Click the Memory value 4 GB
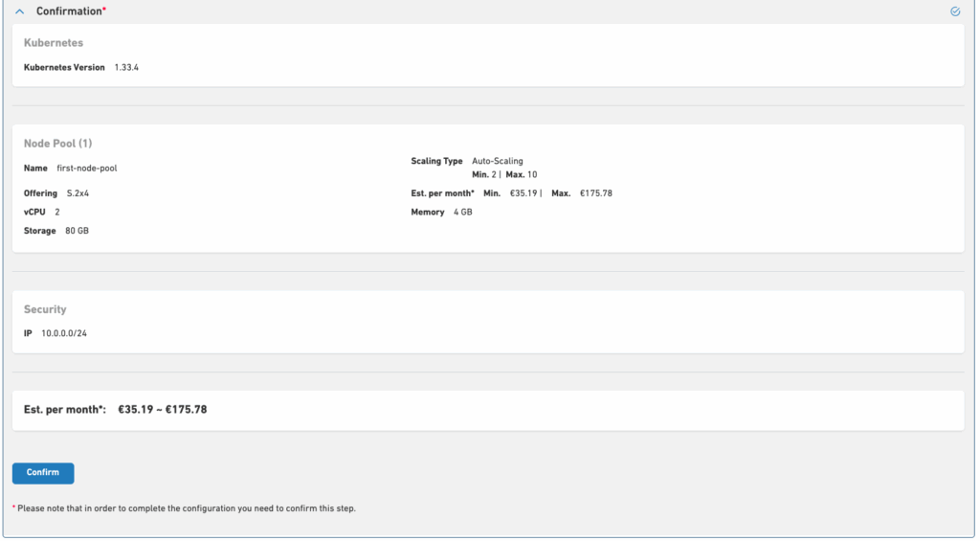The width and height of the screenshot is (980, 541). click(x=461, y=212)
